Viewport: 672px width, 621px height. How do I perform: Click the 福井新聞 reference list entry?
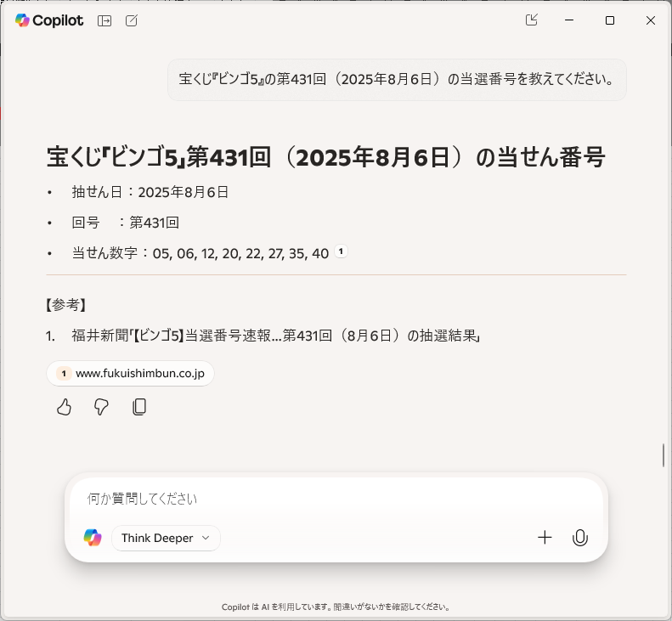click(275, 336)
